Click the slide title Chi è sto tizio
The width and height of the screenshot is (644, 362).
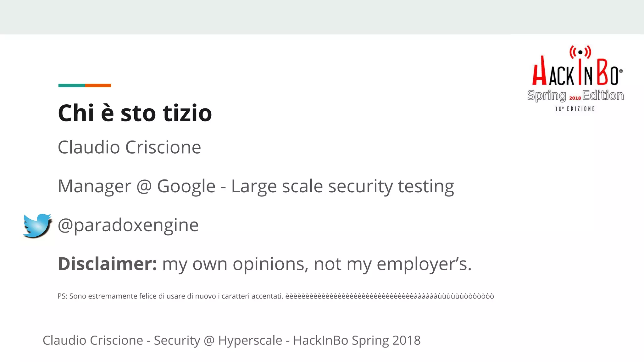(135, 113)
